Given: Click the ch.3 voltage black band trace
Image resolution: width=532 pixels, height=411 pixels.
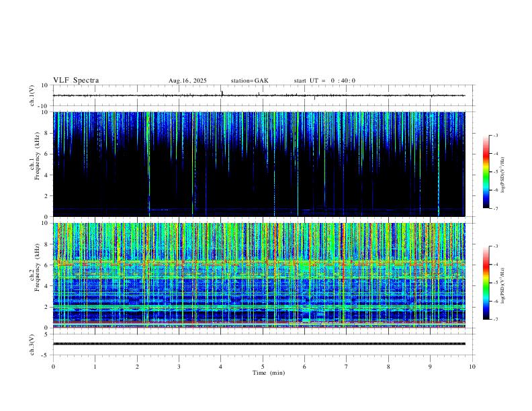Looking at the screenshot, I should (259, 344).
